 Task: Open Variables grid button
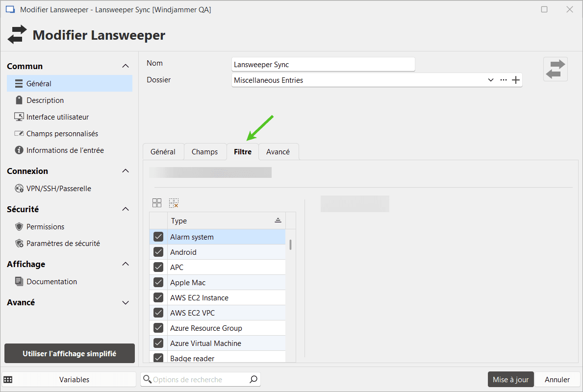pos(69,379)
